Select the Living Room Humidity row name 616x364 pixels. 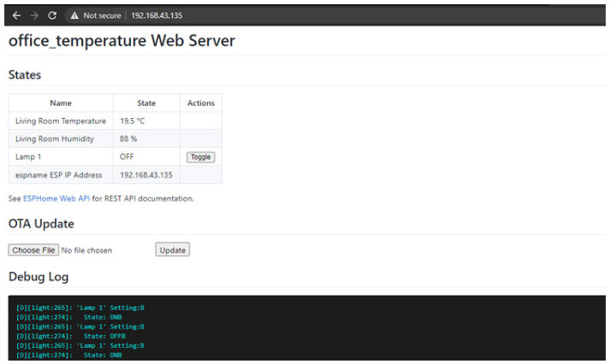pyautogui.click(x=55, y=139)
